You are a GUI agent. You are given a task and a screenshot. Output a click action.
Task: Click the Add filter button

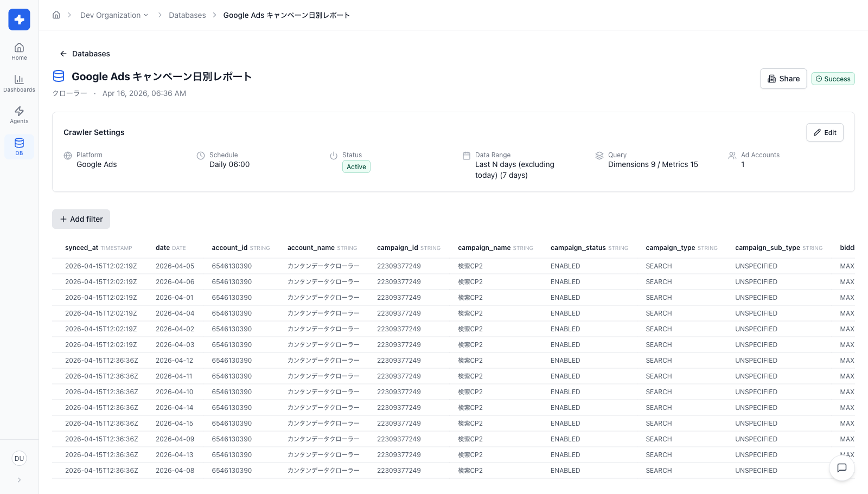tap(81, 219)
